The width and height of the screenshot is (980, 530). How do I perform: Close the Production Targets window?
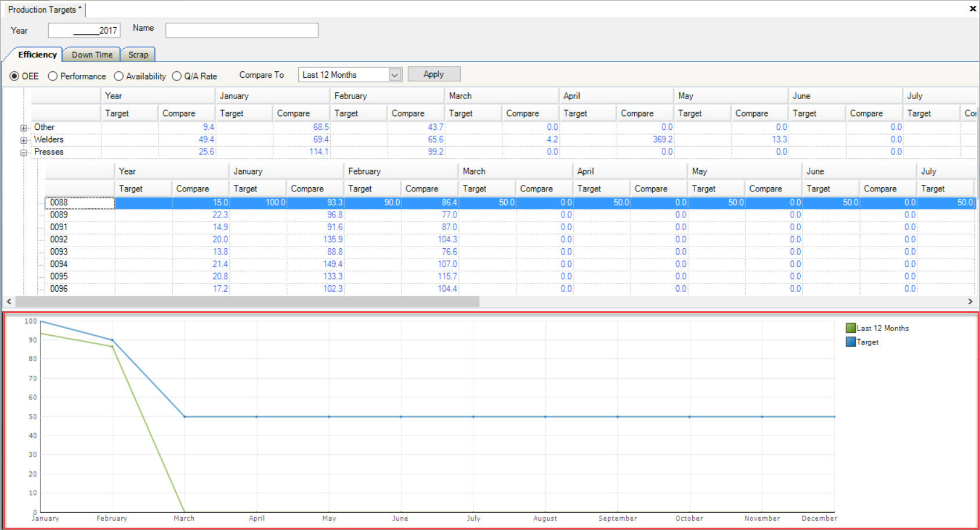pyautogui.click(x=972, y=9)
